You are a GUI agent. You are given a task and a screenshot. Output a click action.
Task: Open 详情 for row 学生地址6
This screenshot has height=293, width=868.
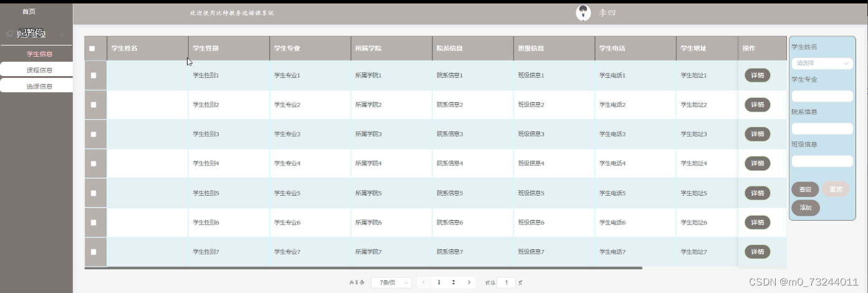click(757, 223)
